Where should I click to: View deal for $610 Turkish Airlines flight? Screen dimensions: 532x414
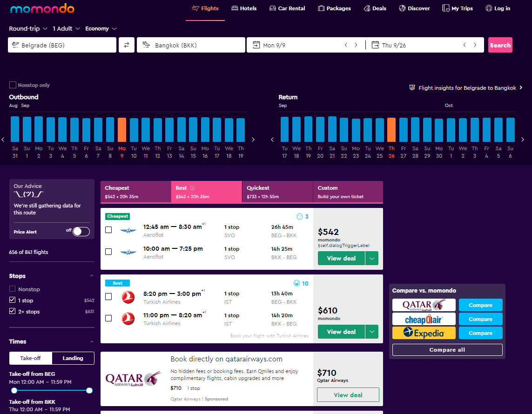tap(341, 332)
